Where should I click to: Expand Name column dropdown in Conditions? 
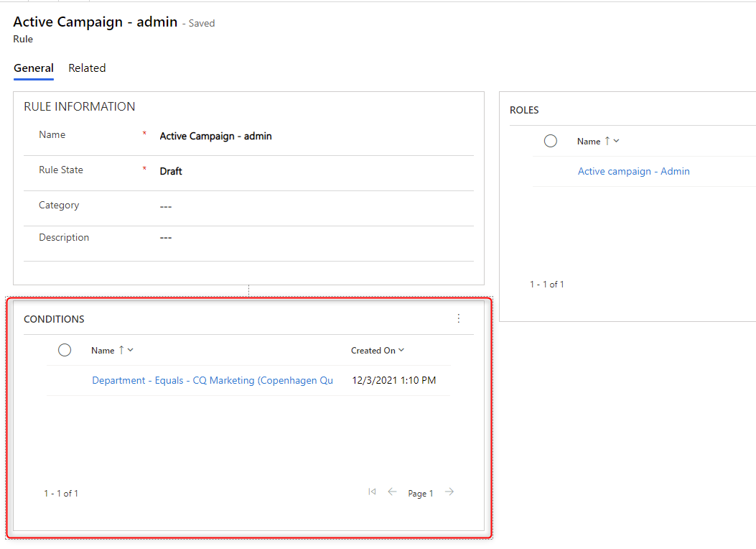coord(131,350)
